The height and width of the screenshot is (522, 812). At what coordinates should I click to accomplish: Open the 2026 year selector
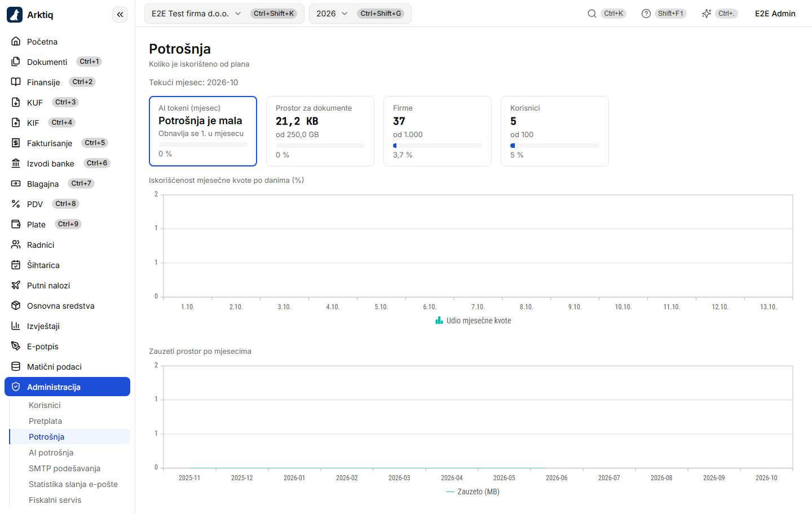click(x=360, y=14)
